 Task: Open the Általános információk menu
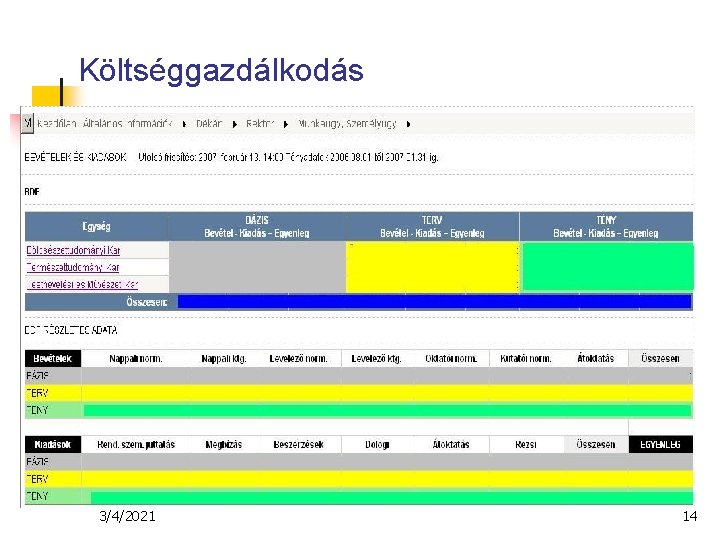pyautogui.click(x=128, y=124)
